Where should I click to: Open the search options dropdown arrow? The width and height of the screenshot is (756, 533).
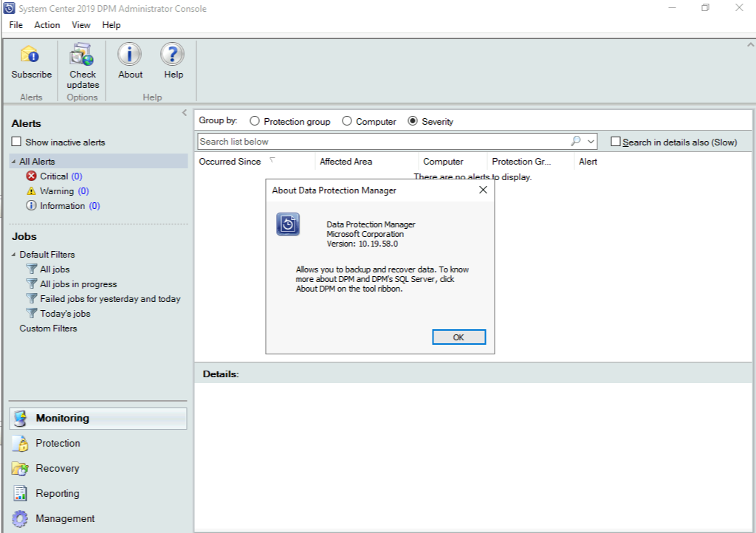click(591, 142)
